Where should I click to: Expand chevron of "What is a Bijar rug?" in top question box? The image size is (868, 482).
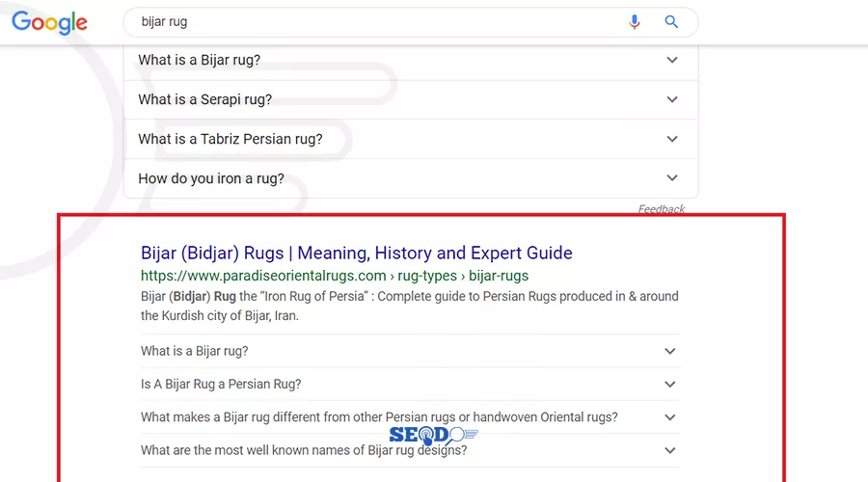pos(672,60)
